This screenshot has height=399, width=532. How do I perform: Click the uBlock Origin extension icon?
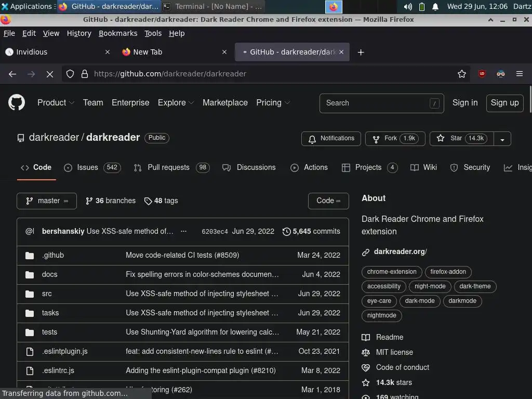pos(482,74)
